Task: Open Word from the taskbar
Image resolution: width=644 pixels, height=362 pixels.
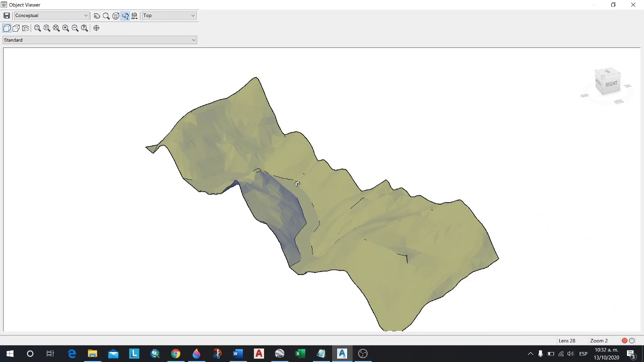Action: pyautogui.click(x=238, y=354)
